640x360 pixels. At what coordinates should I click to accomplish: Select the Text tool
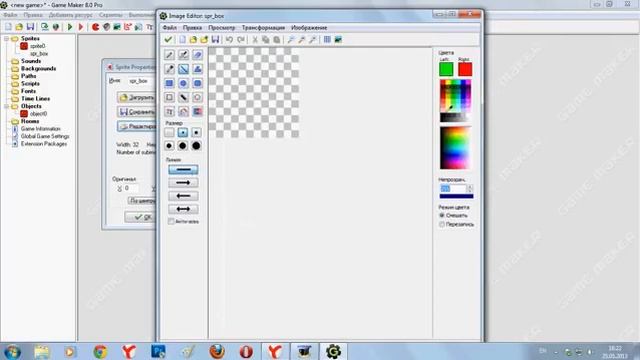tap(169, 111)
